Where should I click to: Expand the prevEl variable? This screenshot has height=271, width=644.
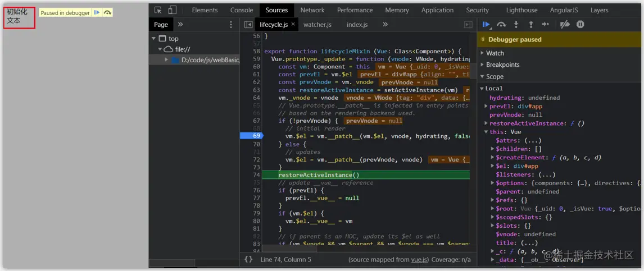pyautogui.click(x=486, y=106)
